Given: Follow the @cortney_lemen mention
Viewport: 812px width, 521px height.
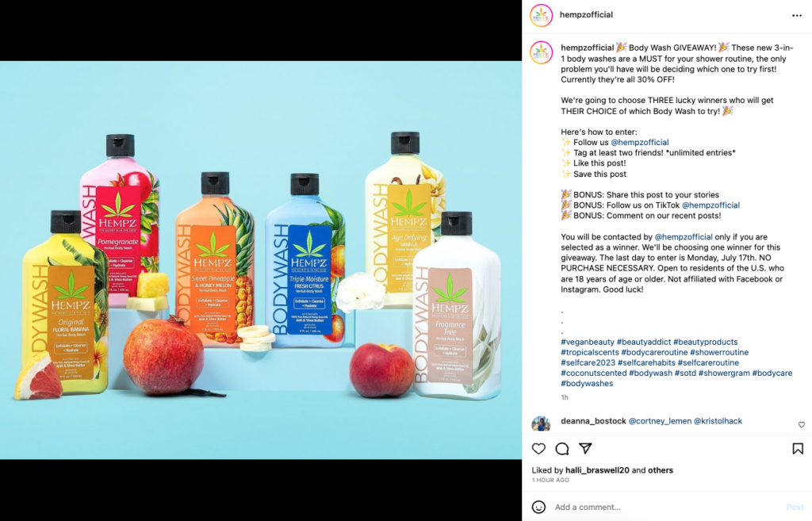Looking at the screenshot, I should 660,421.
